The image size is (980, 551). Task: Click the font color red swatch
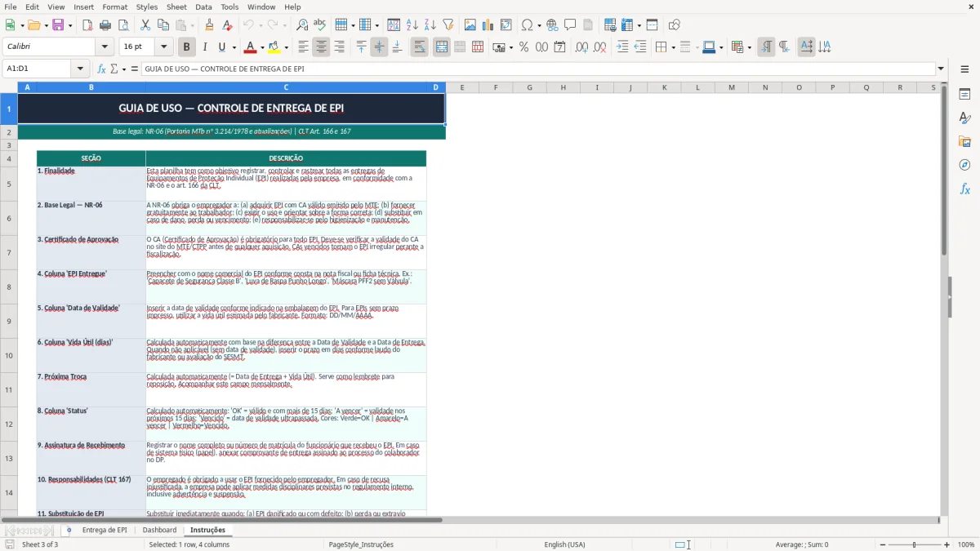(251, 47)
